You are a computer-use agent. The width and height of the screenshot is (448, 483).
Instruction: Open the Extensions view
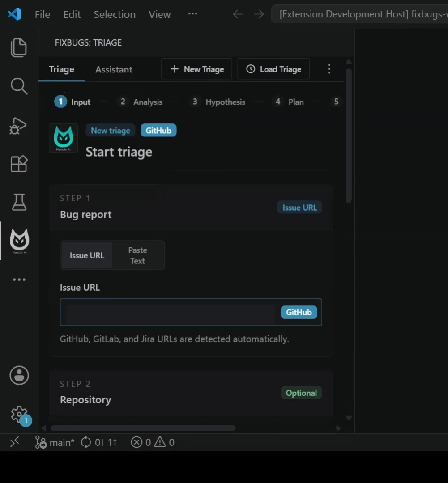[19, 164]
